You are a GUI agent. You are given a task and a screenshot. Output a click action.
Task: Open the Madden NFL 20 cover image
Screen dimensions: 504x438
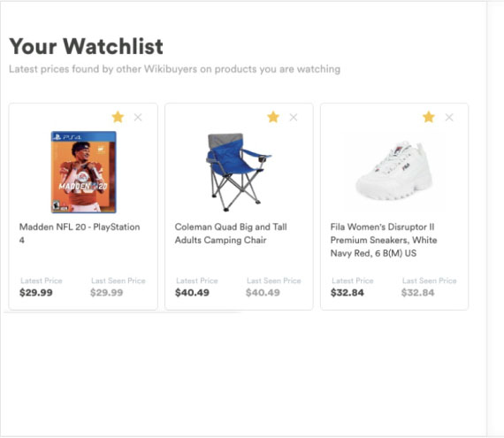click(84, 172)
